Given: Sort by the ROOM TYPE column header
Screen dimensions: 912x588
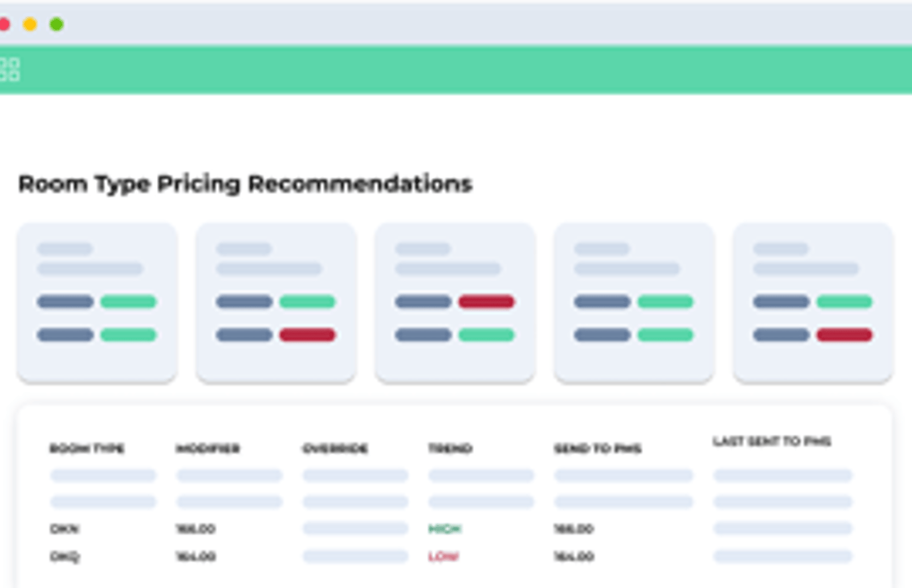Looking at the screenshot, I should point(87,448).
